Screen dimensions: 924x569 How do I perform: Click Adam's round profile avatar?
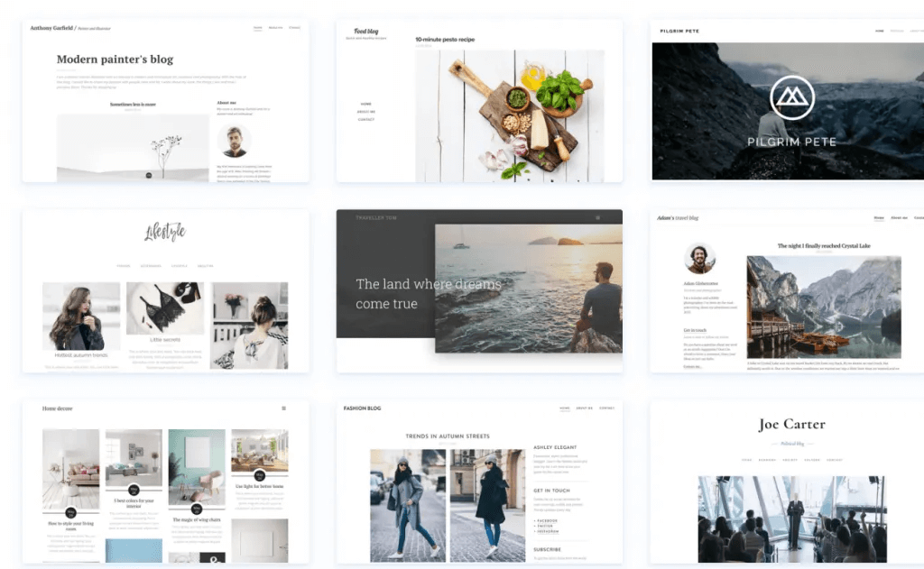point(699,259)
